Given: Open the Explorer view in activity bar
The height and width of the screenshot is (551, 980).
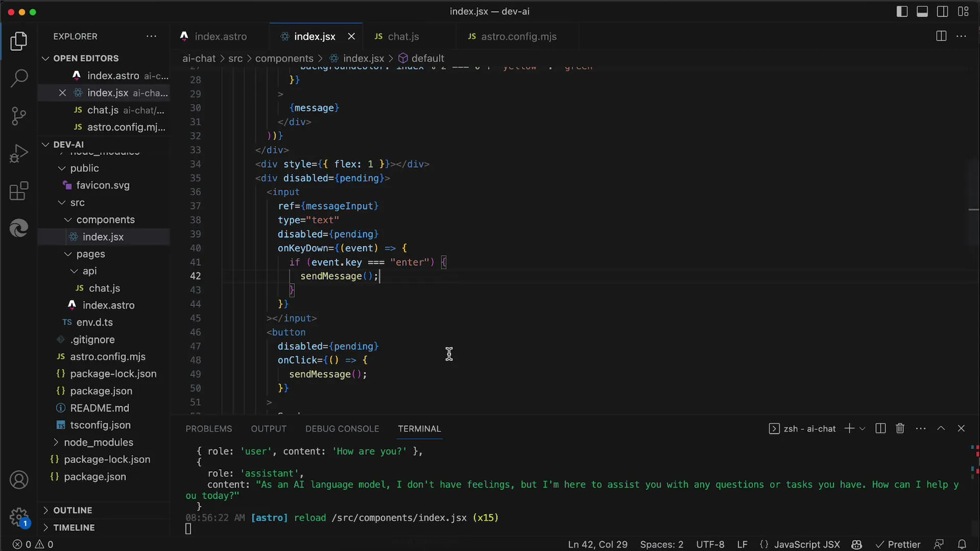Looking at the screenshot, I should tap(19, 41).
